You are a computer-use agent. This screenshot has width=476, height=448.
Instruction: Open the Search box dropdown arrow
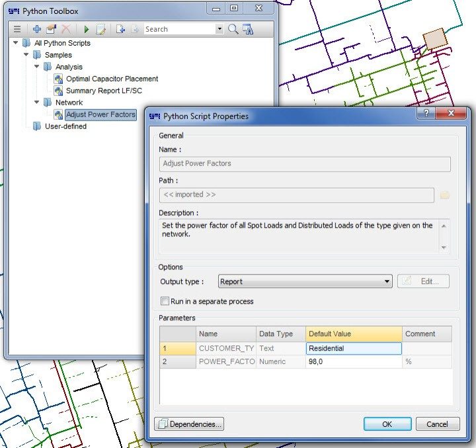click(x=219, y=29)
